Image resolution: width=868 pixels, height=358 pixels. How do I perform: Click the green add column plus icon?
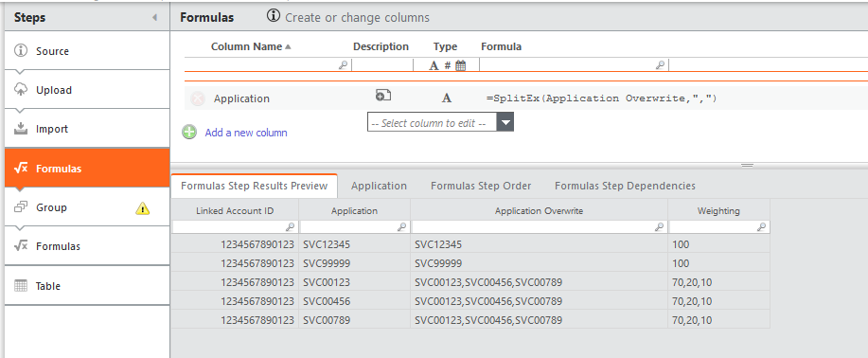pos(189,132)
